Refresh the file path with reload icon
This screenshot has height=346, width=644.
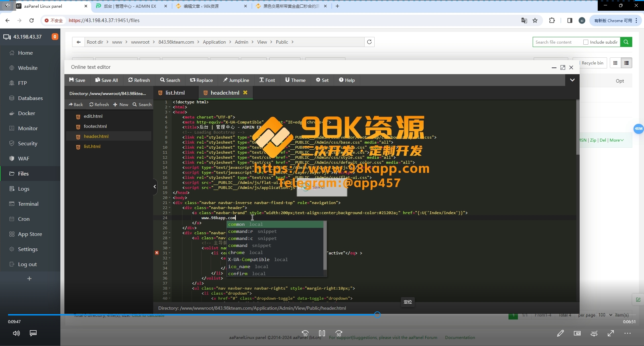click(x=369, y=42)
